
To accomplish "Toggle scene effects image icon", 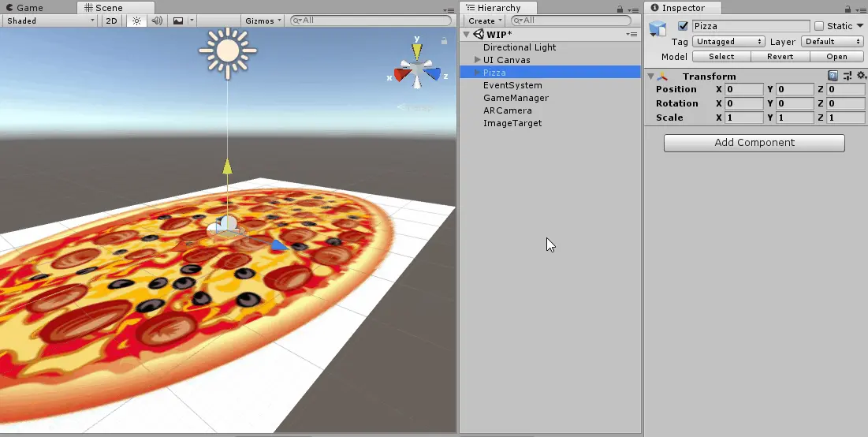I will click(x=178, y=21).
